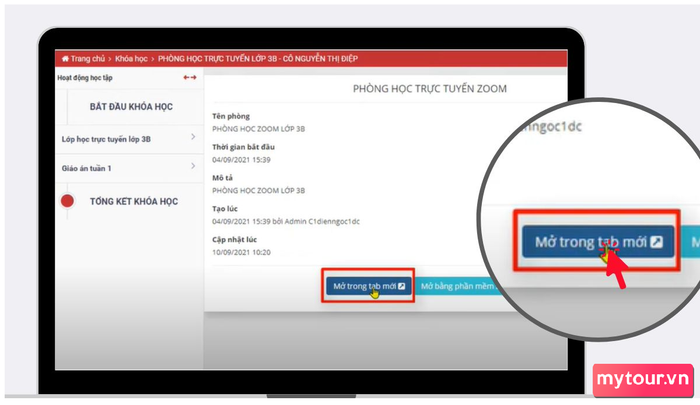
Task: Click 04/09/2021 15:39 start time value
Action: click(241, 159)
